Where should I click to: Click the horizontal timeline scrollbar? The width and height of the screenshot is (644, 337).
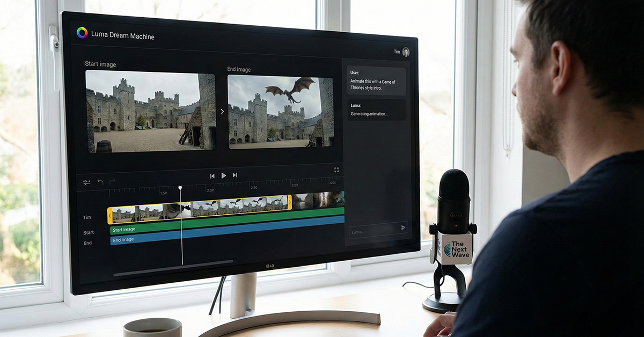(x=173, y=262)
